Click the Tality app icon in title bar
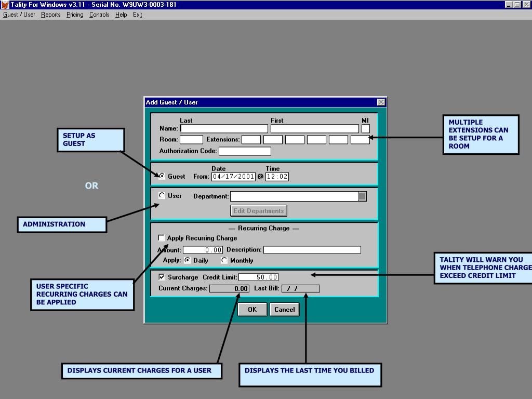Viewport: 532px width, 399px height. point(5,4)
